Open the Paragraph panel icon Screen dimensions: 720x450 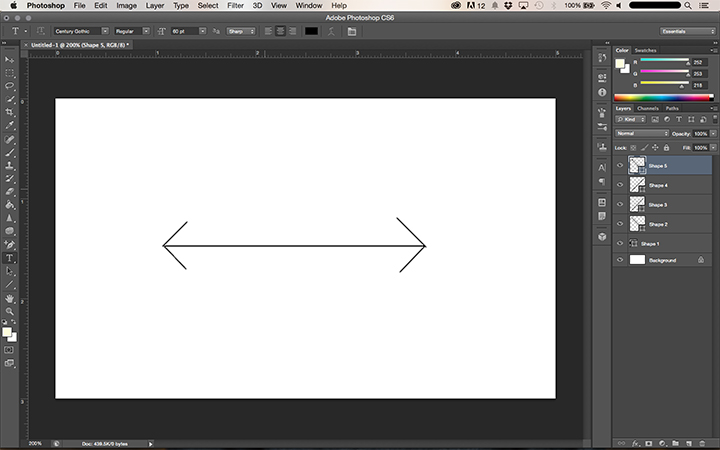602,182
